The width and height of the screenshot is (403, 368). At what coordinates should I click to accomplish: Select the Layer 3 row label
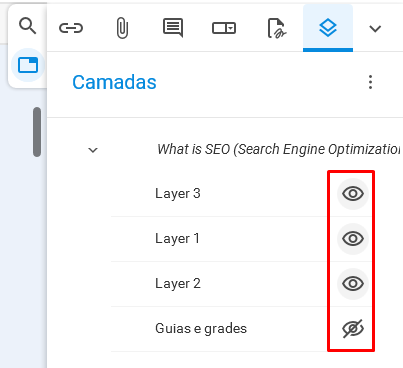178,194
